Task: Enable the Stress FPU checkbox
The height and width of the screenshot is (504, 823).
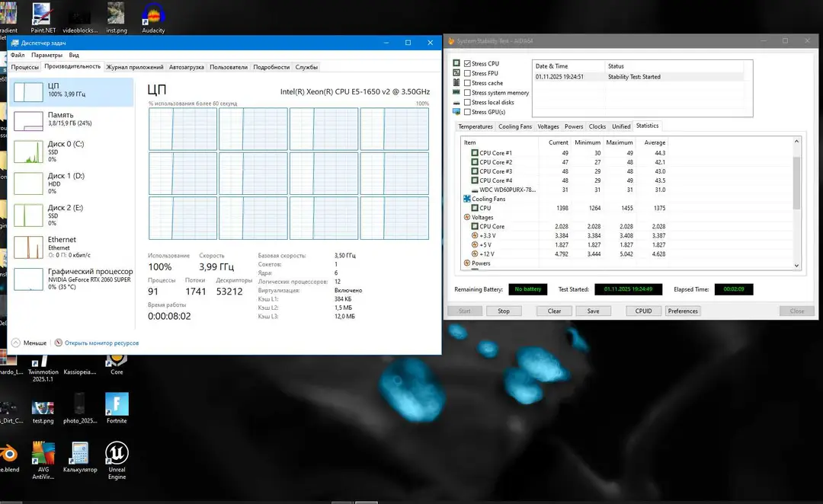Action: click(467, 73)
